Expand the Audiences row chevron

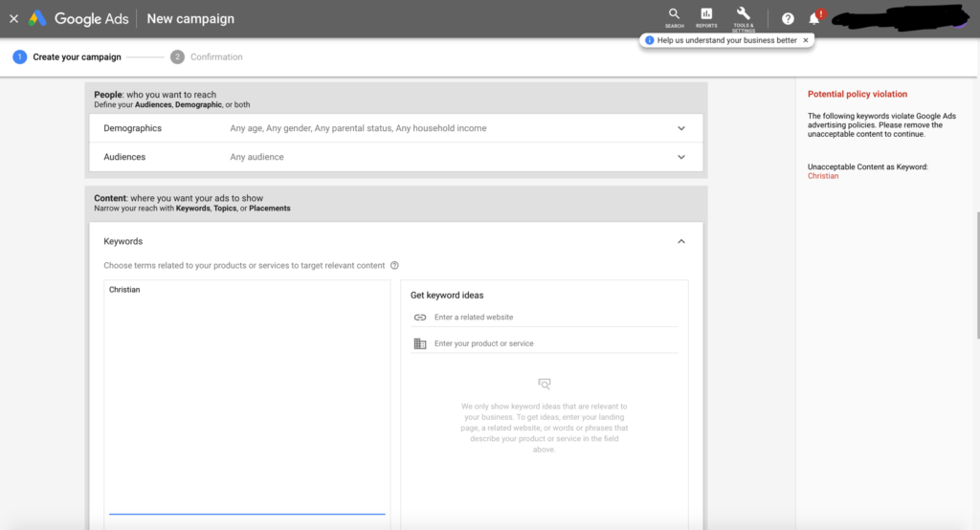(x=681, y=157)
